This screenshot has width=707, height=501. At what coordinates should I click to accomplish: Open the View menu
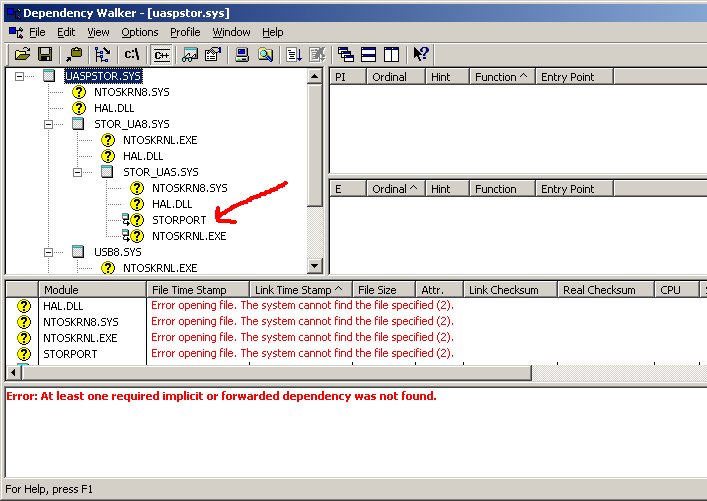98,32
